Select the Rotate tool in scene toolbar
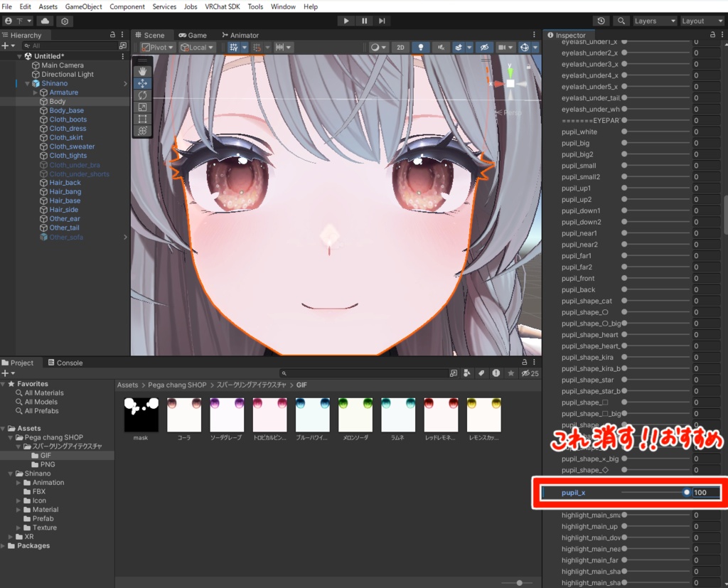728x588 pixels. [142, 95]
